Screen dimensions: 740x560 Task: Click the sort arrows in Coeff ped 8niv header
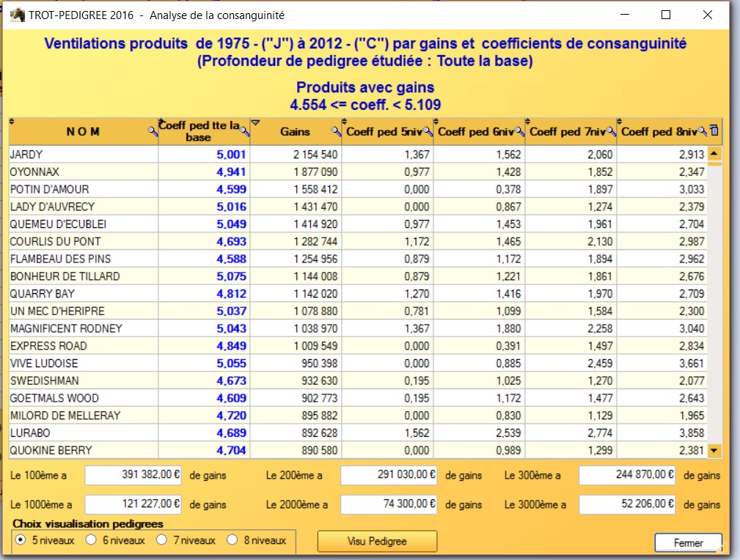[619, 122]
